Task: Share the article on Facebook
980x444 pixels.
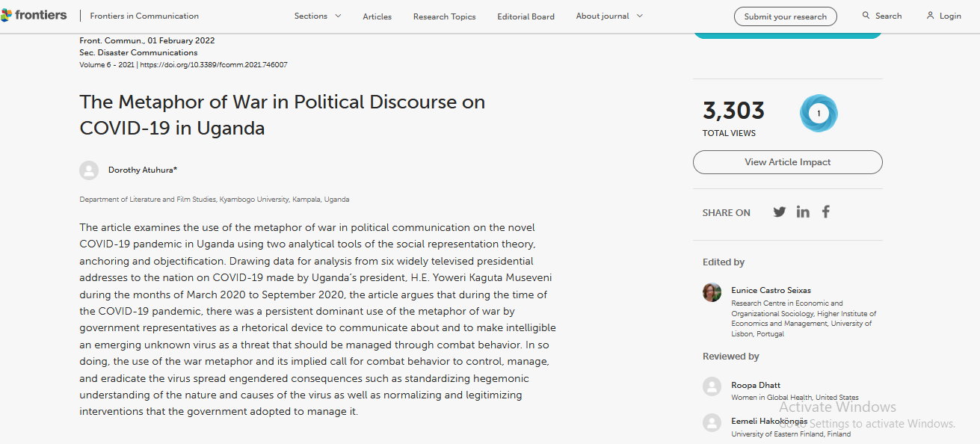Action: tap(826, 212)
